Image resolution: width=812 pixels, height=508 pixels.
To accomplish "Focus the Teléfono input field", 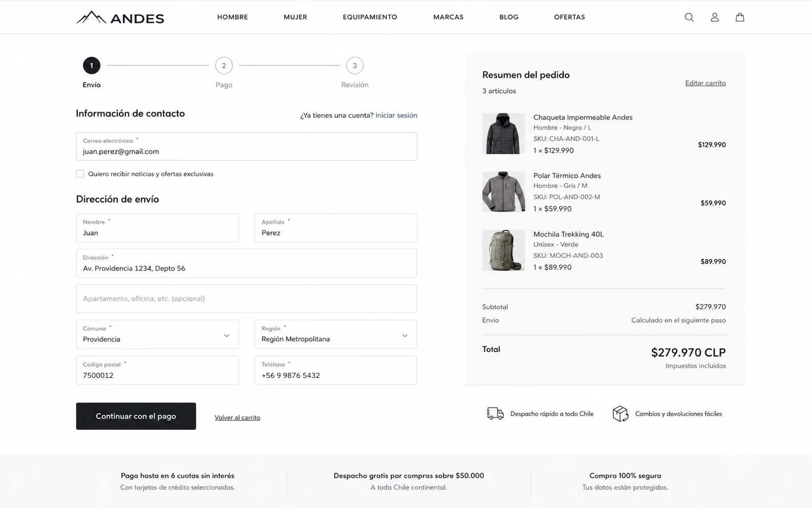I will (335, 370).
